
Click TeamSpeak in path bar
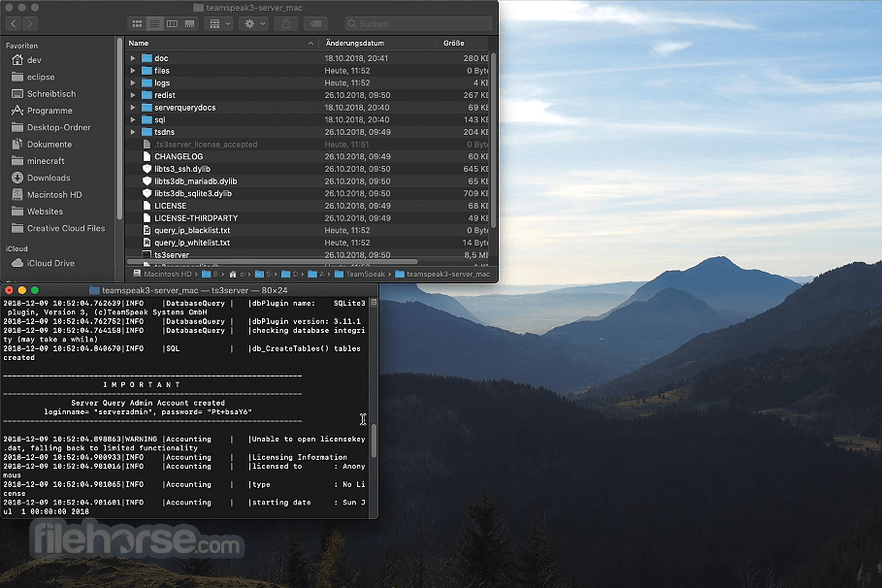(x=360, y=274)
